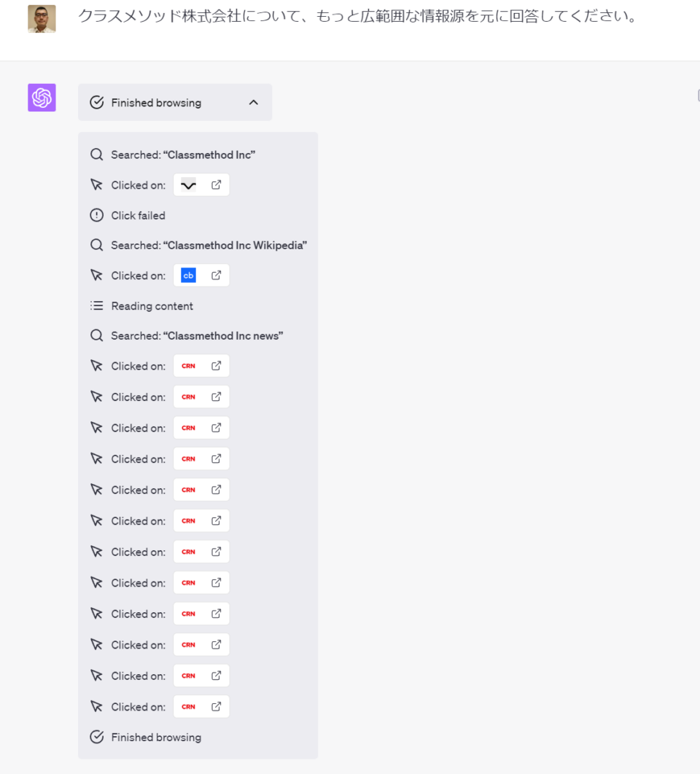Click the checkmark icon in Finished browsing header
Viewport: 700px width, 774px height.
tap(97, 103)
